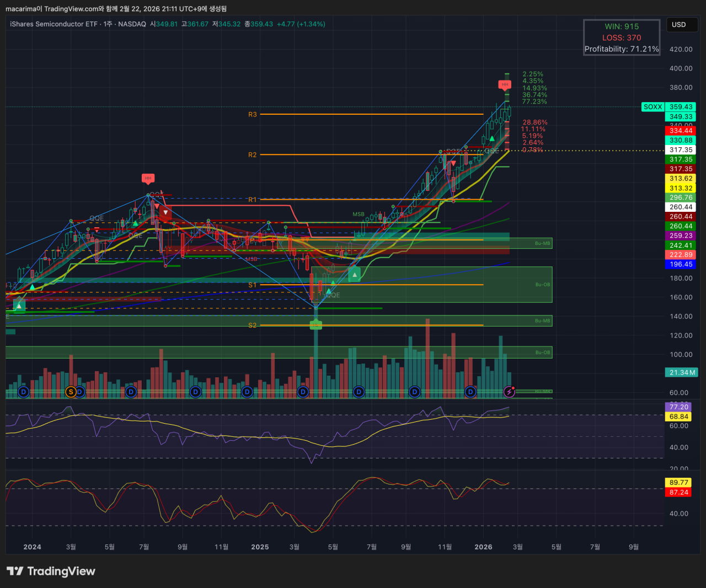The width and height of the screenshot is (706, 588).
Task: Click the red HH label above latest candles
Action: coord(505,84)
